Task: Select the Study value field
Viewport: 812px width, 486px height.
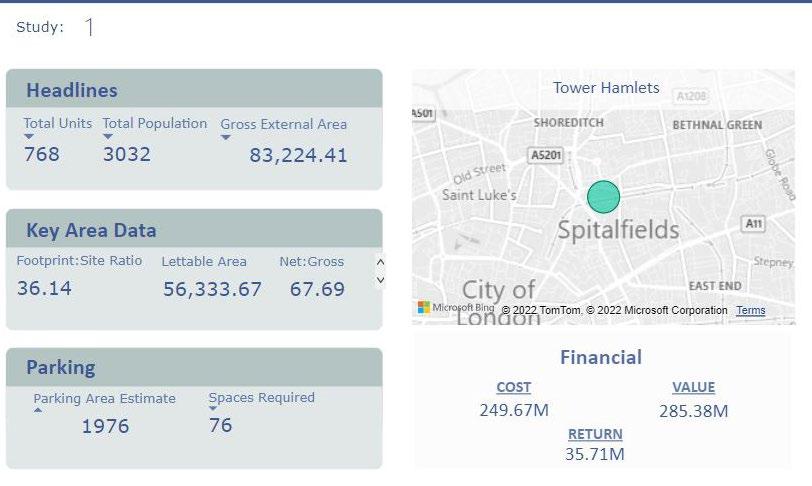Action: coord(89,28)
